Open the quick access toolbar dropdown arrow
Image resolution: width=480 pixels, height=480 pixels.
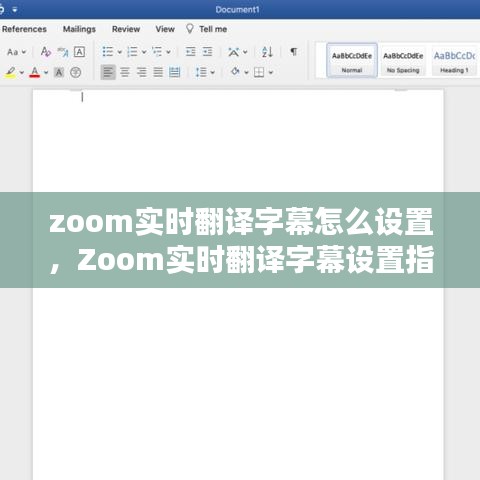[15, 10]
